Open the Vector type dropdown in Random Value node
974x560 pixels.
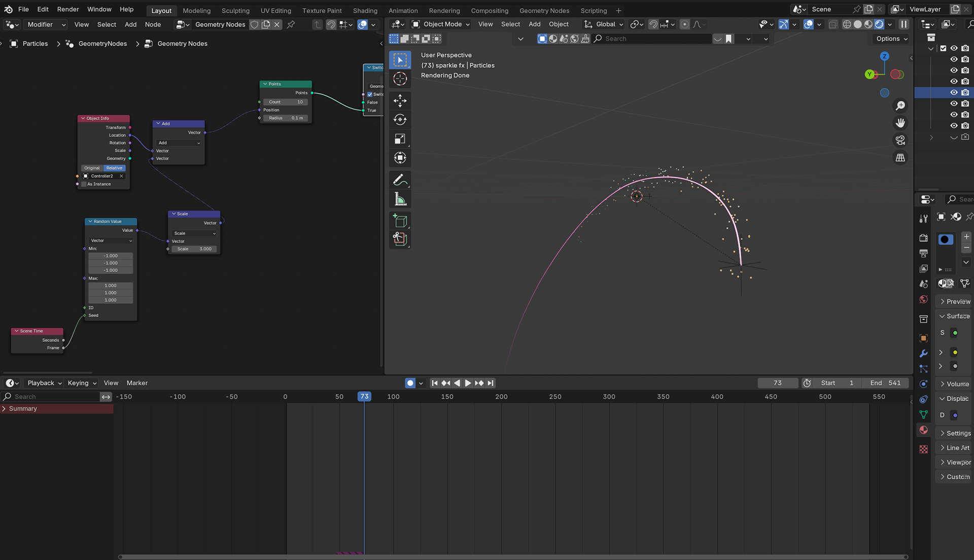click(110, 240)
